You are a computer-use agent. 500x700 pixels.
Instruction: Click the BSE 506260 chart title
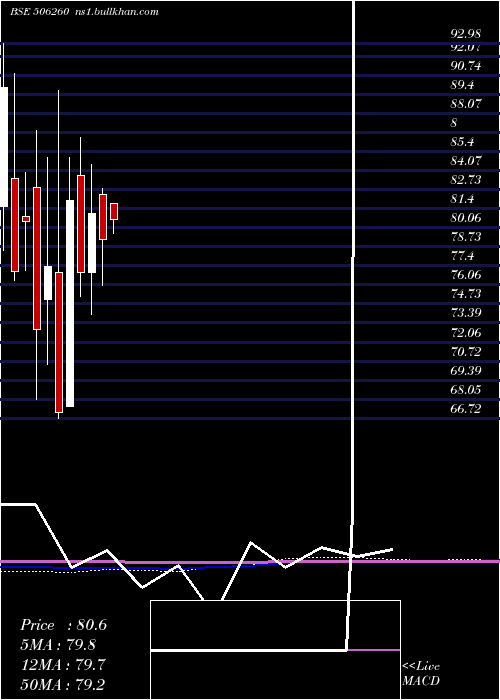39,12
